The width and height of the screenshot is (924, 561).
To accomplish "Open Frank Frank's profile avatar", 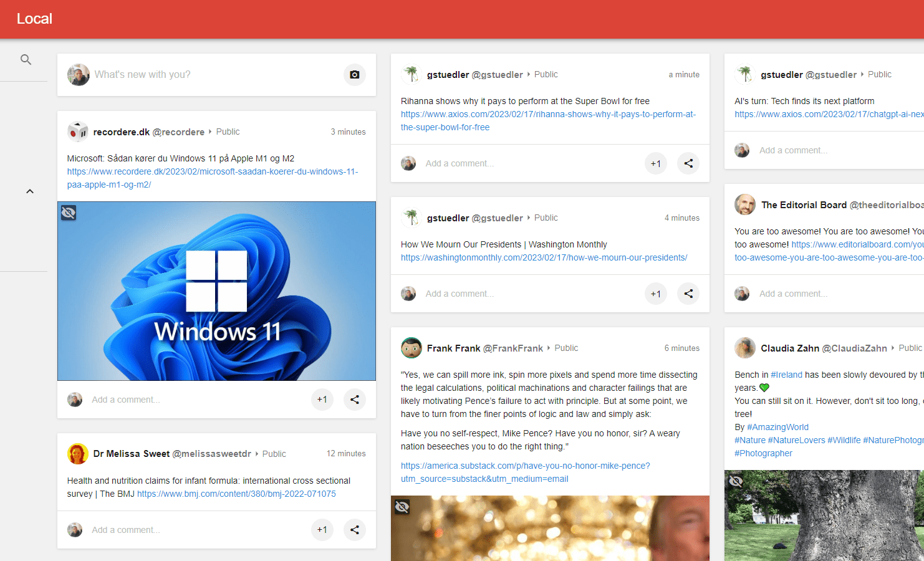I will click(411, 348).
